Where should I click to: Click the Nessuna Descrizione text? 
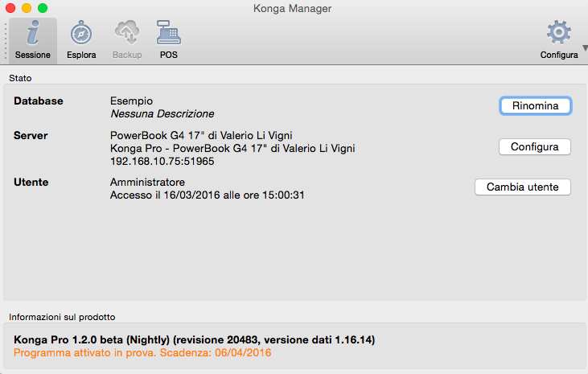coord(162,113)
